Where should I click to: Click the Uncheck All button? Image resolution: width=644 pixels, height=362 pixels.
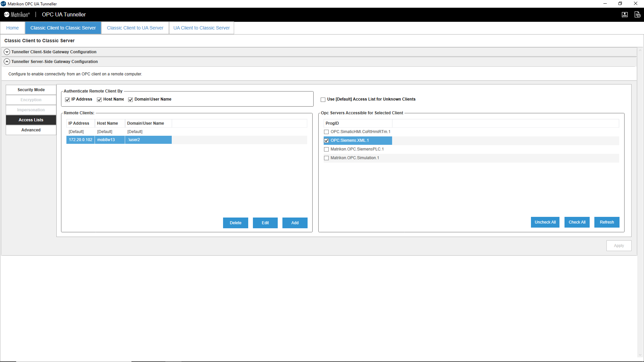pos(545,222)
